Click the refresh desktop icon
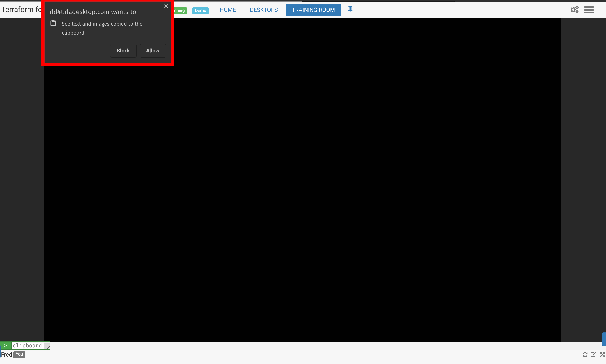The height and width of the screenshot is (364, 606). pyautogui.click(x=585, y=355)
